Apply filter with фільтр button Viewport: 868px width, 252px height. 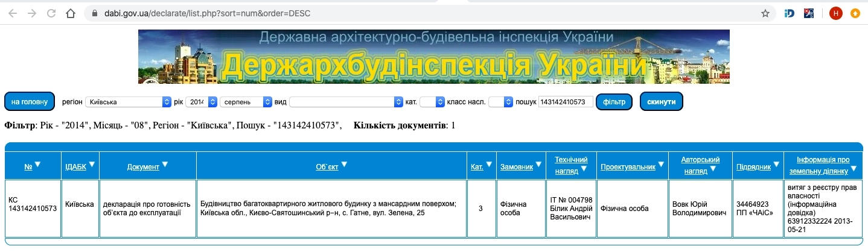pos(614,102)
